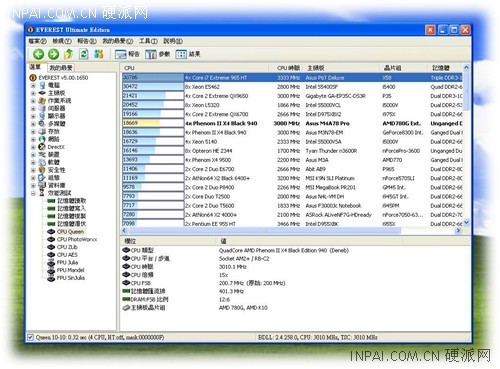500x369 pixels.
Task: Select the EVEREST v5.00.1650 root node
Action: [x=63, y=78]
